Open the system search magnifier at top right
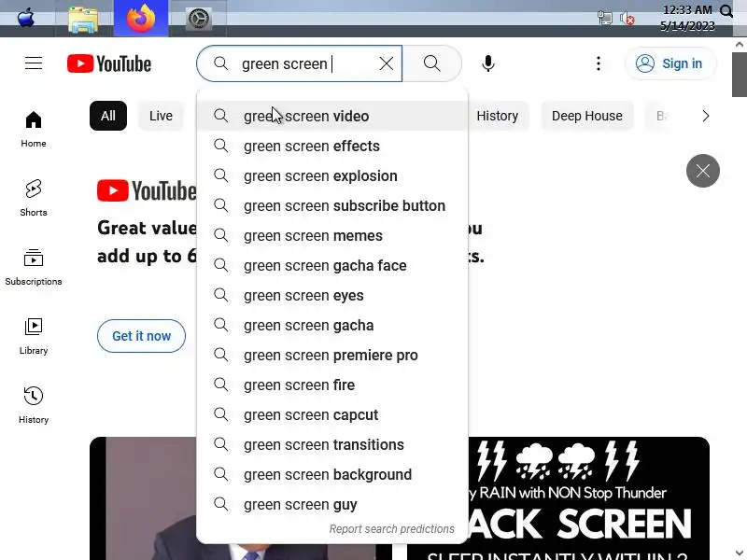 (x=726, y=10)
